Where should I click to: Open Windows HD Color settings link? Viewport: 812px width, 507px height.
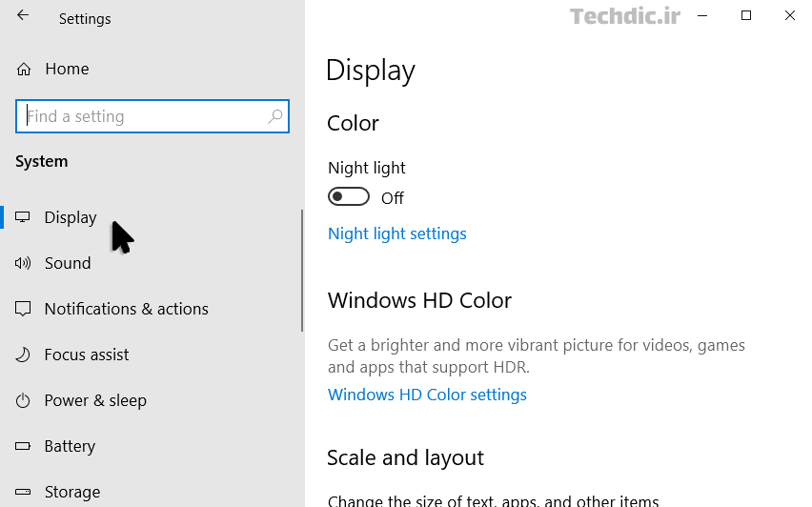[x=427, y=395]
